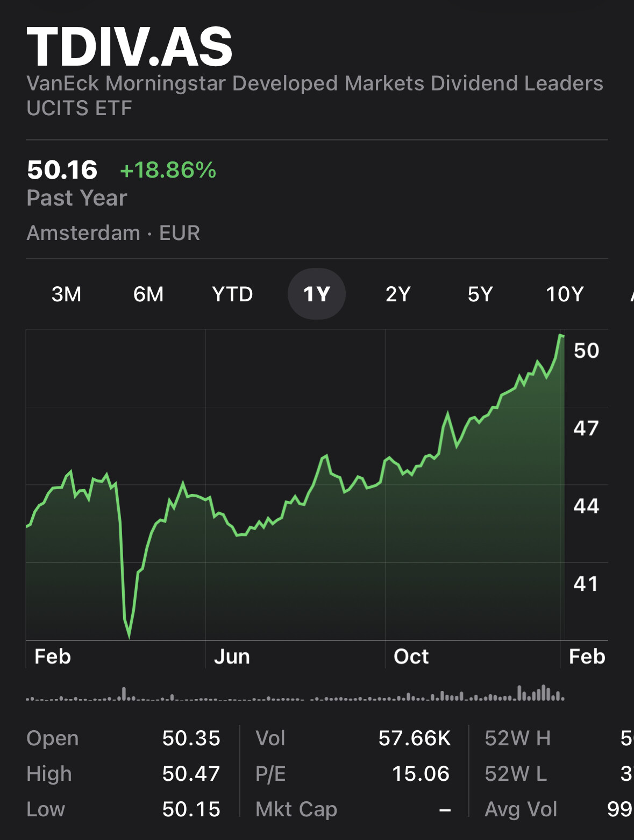Show year-to-date with YTD tab

[232, 294]
